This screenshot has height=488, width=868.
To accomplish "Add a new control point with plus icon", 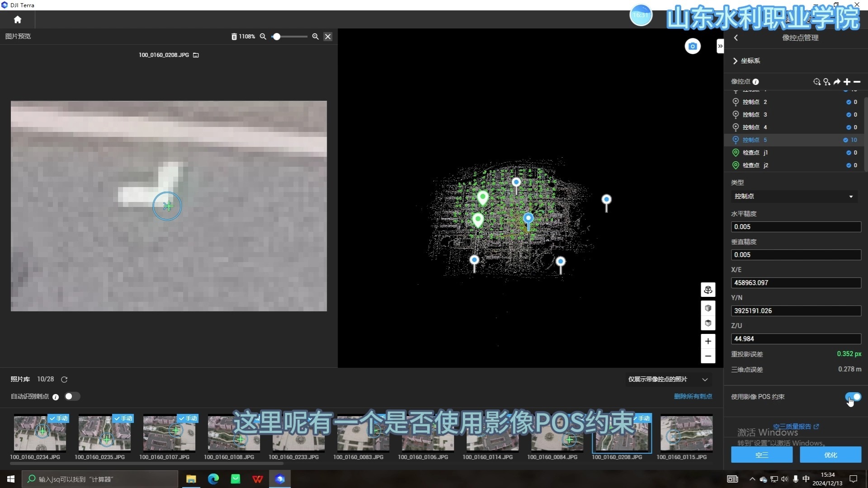I will [x=847, y=82].
